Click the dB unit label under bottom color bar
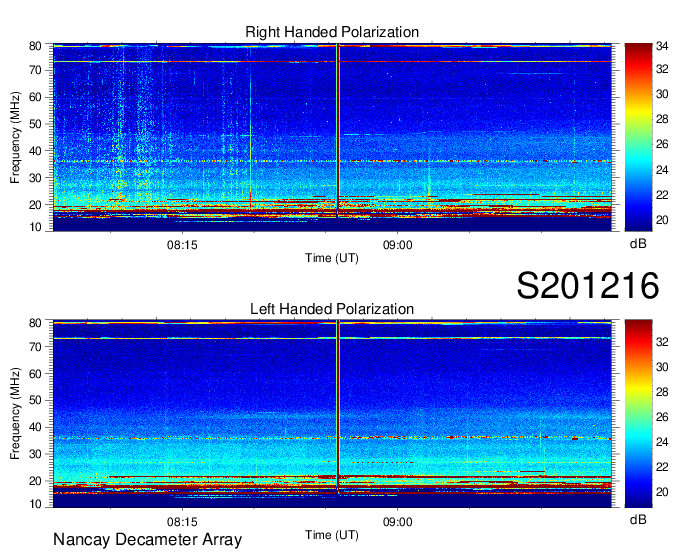Screen dimensions: 680x552 638,519
